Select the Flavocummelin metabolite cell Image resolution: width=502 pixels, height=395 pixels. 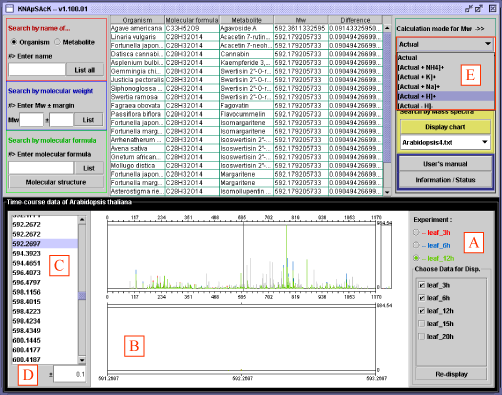click(246, 114)
